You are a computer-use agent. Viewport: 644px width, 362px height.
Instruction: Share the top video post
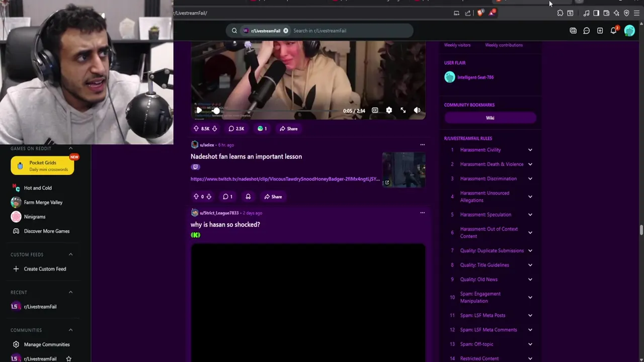(289, 129)
